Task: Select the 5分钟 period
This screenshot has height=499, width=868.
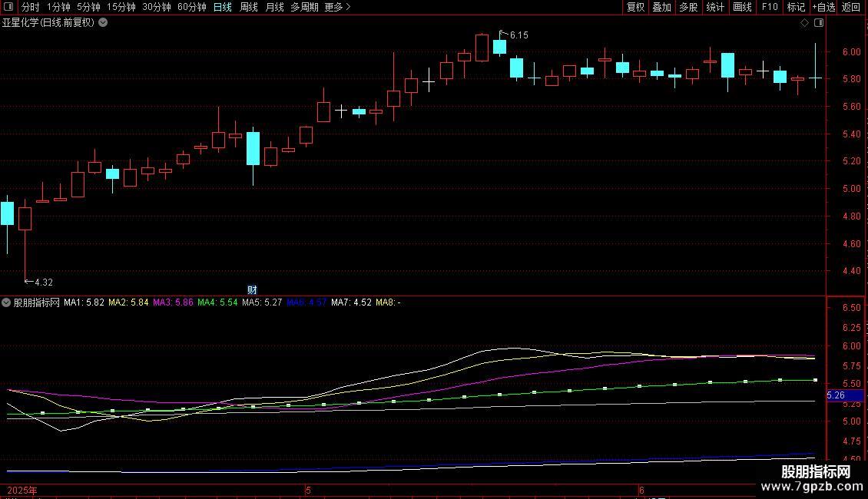Action: (88, 7)
